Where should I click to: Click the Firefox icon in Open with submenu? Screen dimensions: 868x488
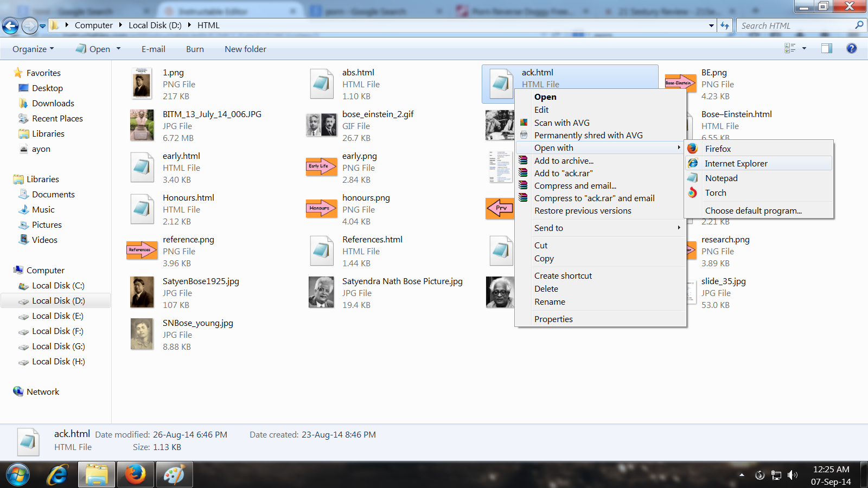pyautogui.click(x=693, y=149)
